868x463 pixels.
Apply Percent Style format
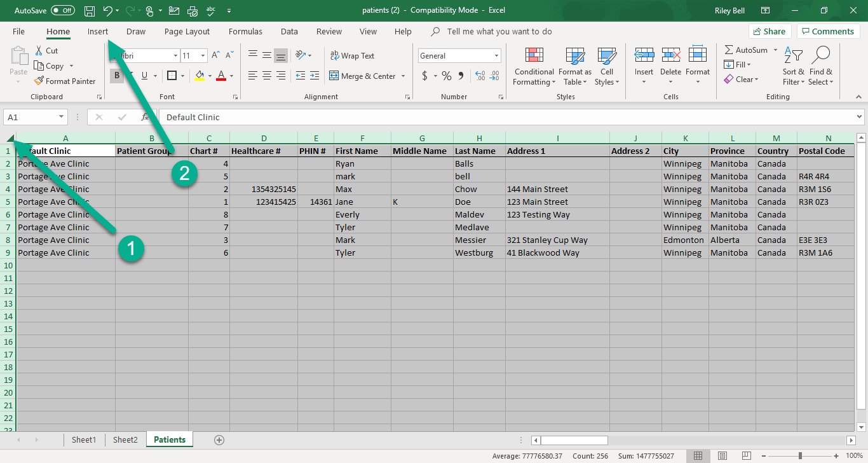pyautogui.click(x=447, y=76)
